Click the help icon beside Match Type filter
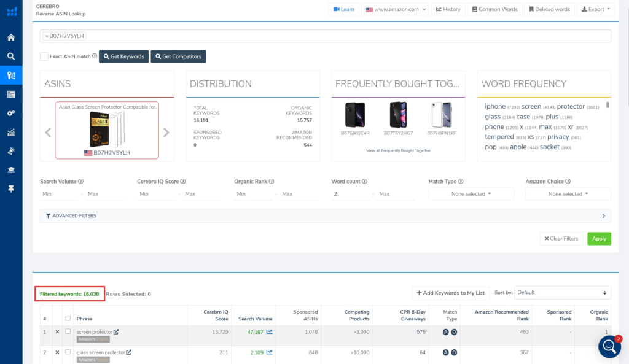 click(x=461, y=181)
